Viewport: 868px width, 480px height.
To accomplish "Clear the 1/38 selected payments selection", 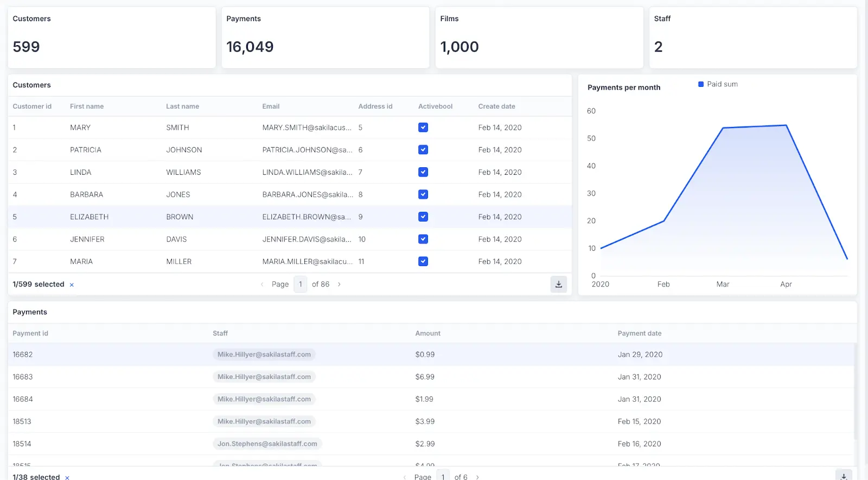I will pyautogui.click(x=67, y=477).
